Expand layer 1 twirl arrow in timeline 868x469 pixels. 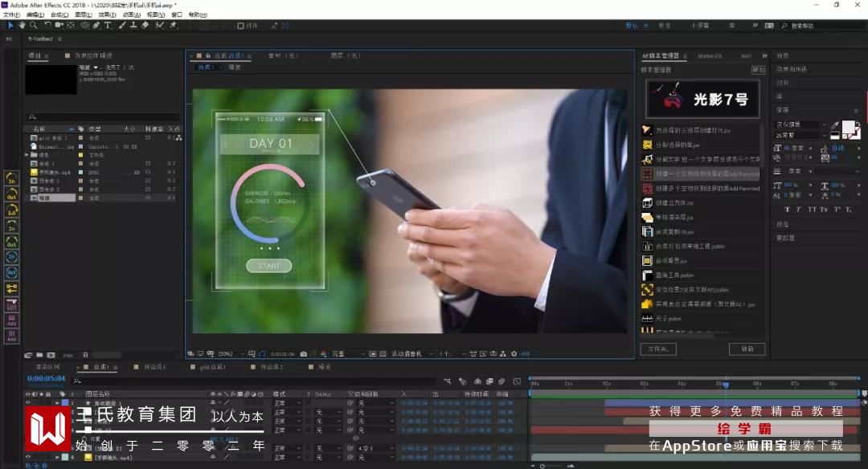pyautogui.click(x=57, y=403)
